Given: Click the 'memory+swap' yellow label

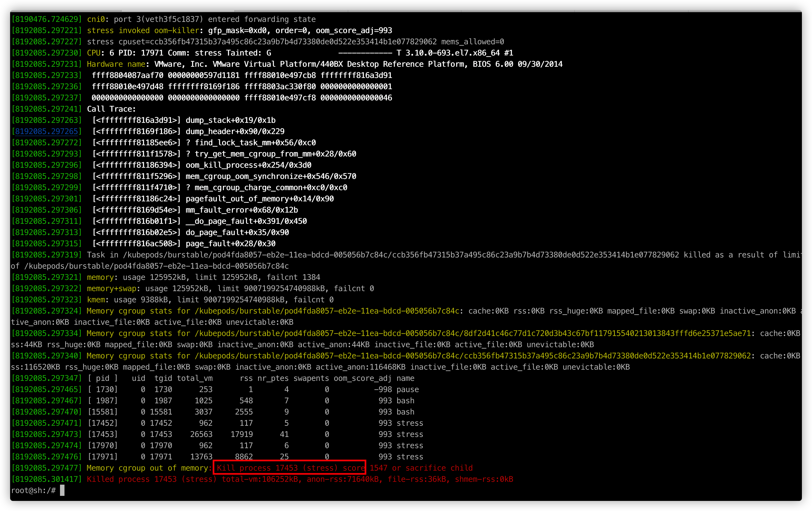Looking at the screenshot, I should tap(111, 288).
